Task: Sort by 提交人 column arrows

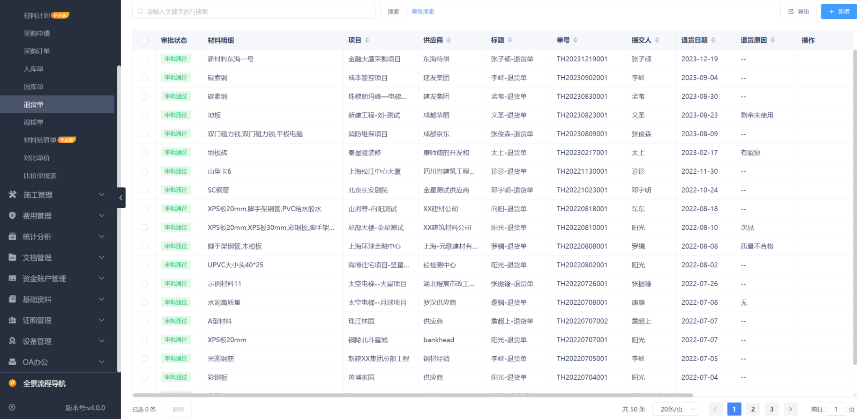Action: [657, 40]
